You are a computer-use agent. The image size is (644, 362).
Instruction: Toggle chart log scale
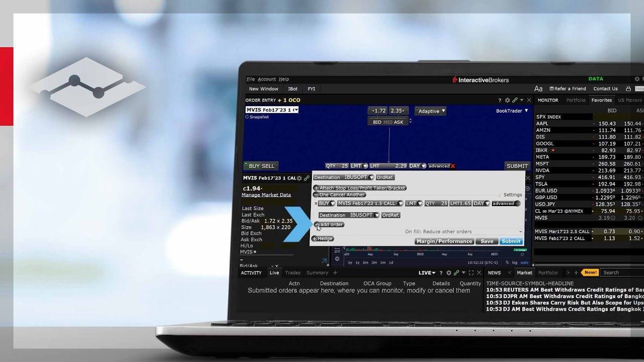515,262
